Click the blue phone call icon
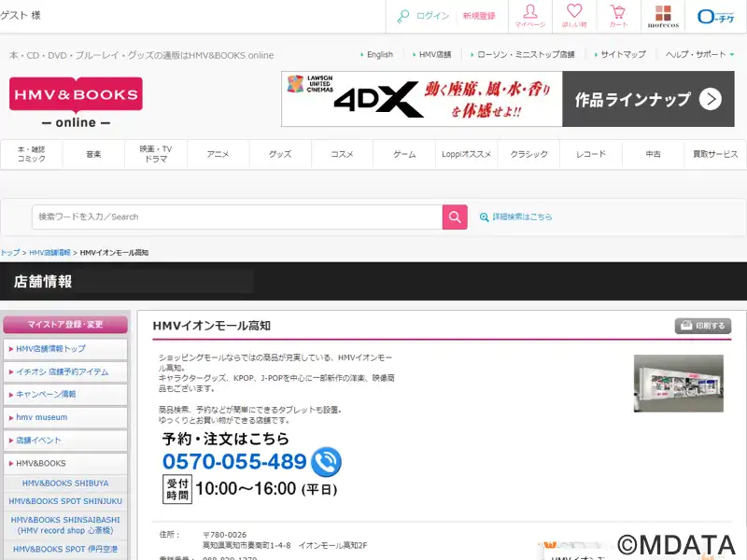Viewport: 747px width, 560px height. (326, 461)
